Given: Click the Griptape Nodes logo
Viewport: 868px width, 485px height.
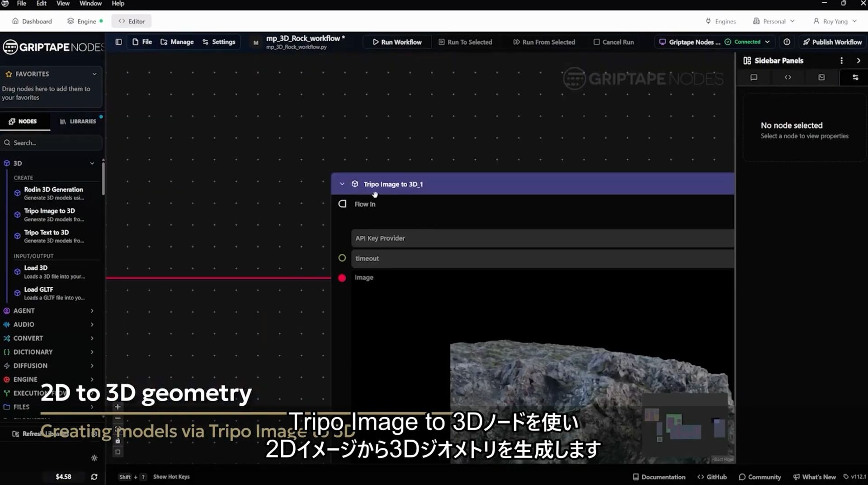Looking at the screenshot, I should [52, 47].
